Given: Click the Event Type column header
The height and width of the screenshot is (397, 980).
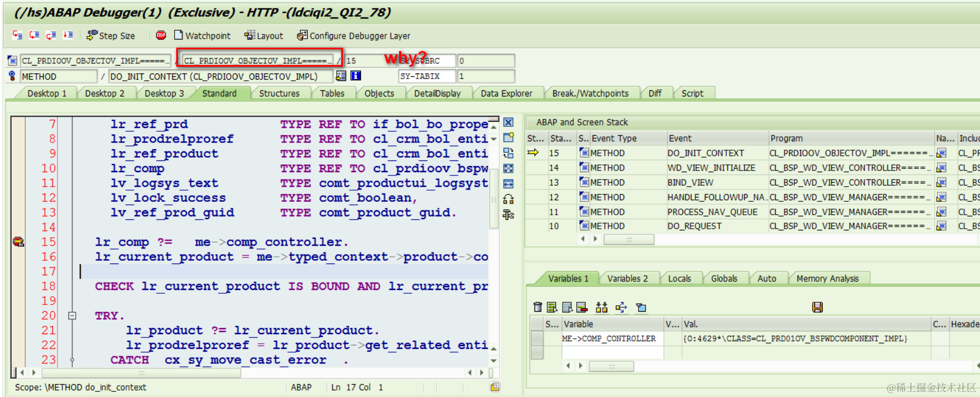Looking at the screenshot, I should pyautogui.click(x=628, y=138).
